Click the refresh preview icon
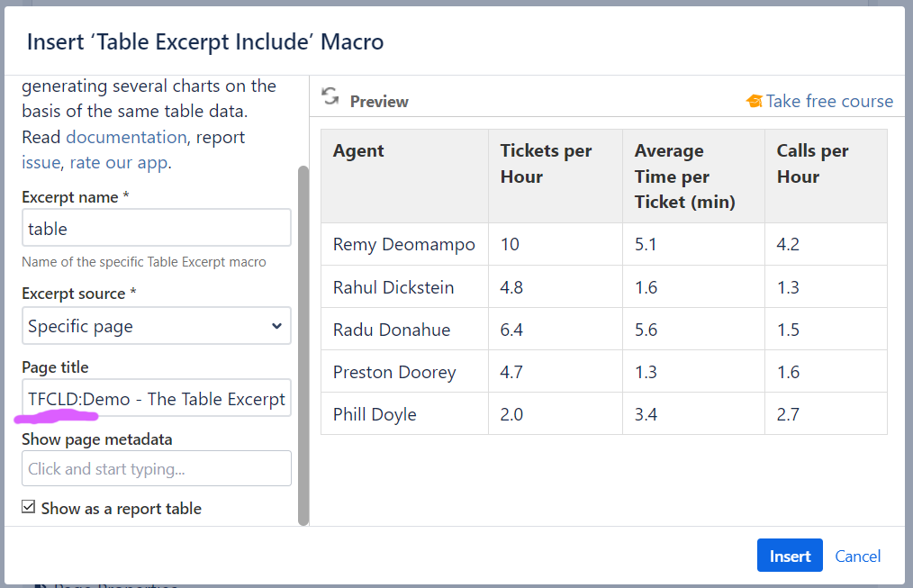The image size is (913, 588). pyautogui.click(x=330, y=97)
